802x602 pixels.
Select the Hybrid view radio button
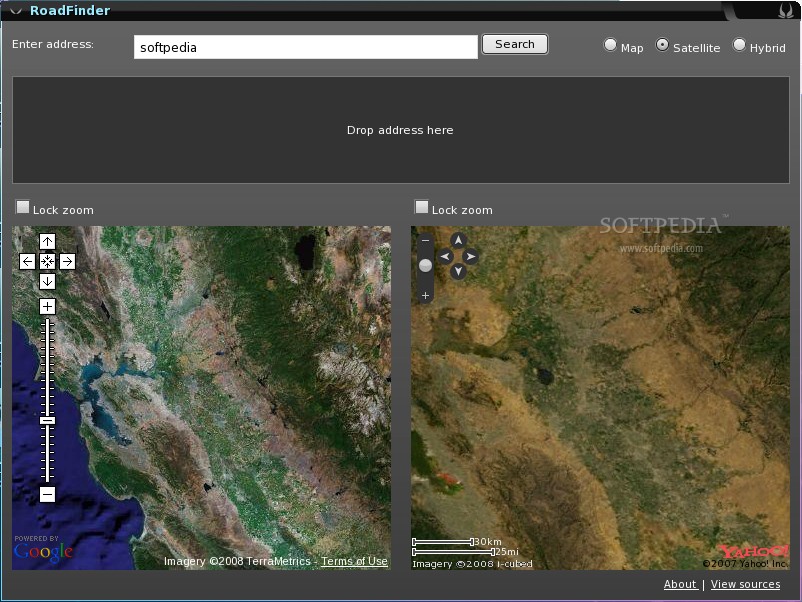[739, 45]
